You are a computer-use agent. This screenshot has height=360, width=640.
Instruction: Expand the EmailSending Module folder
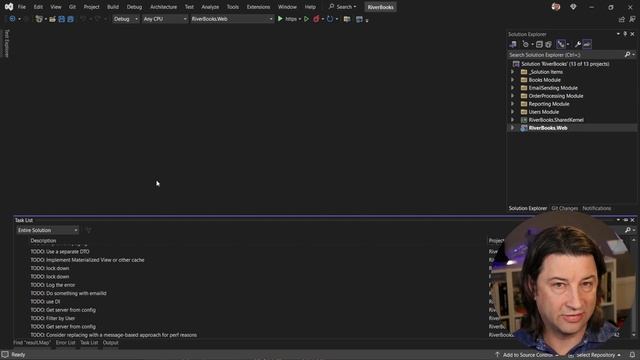tap(513, 88)
